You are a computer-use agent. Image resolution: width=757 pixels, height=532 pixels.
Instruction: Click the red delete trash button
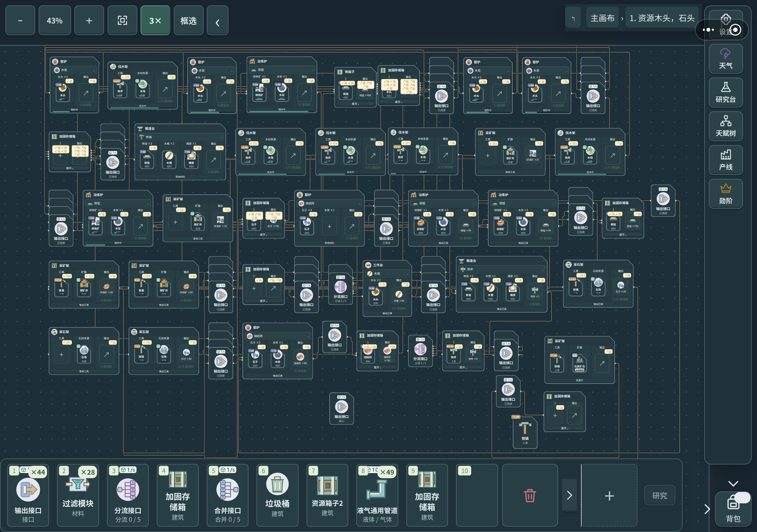point(530,495)
